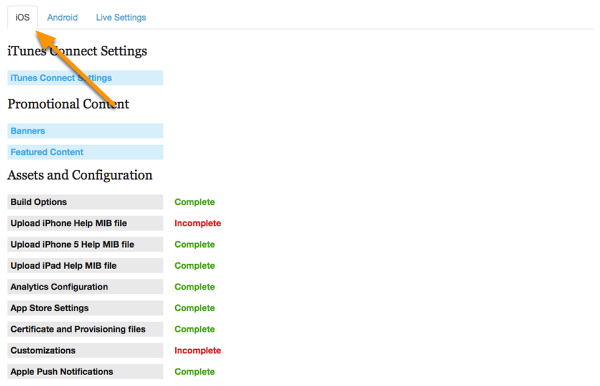The height and width of the screenshot is (386, 600).
Task: Open the Build Options row
Action: coord(85,202)
